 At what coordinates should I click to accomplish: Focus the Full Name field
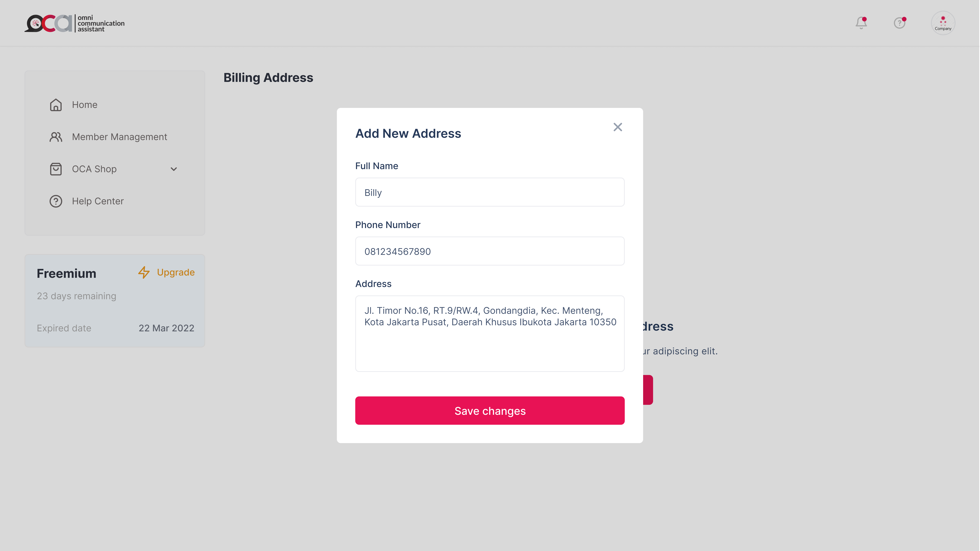pyautogui.click(x=490, y=192)
